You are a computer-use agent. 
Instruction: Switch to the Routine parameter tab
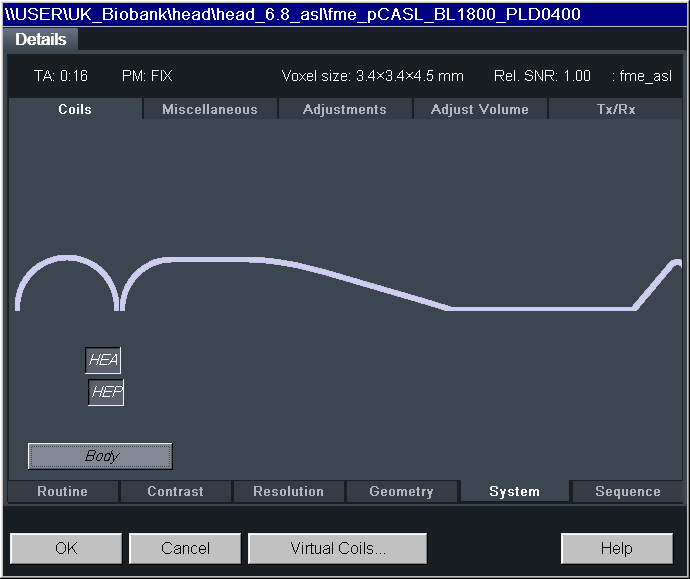point(63,492)
